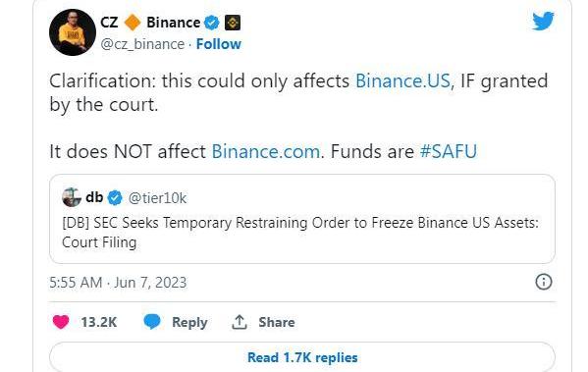Open CZ's profile picture
This screenshot has height=372, width=588.
coord(73,32)
